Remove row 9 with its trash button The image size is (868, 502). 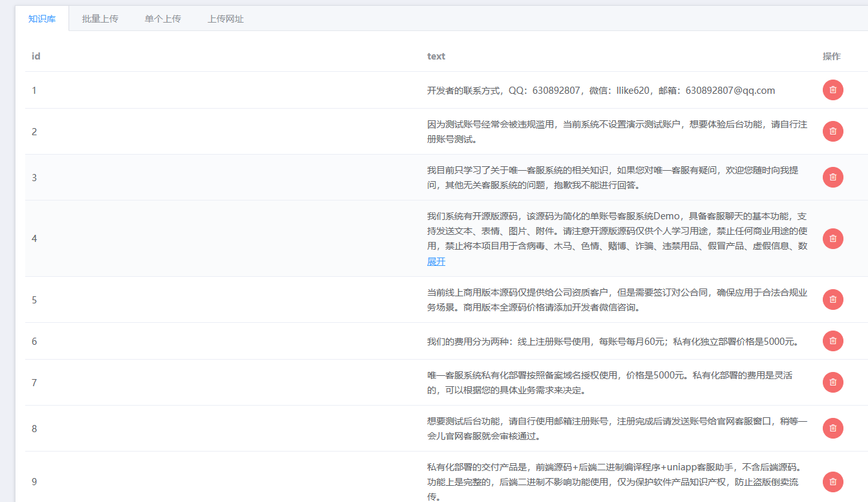click(x=832, y=482)
